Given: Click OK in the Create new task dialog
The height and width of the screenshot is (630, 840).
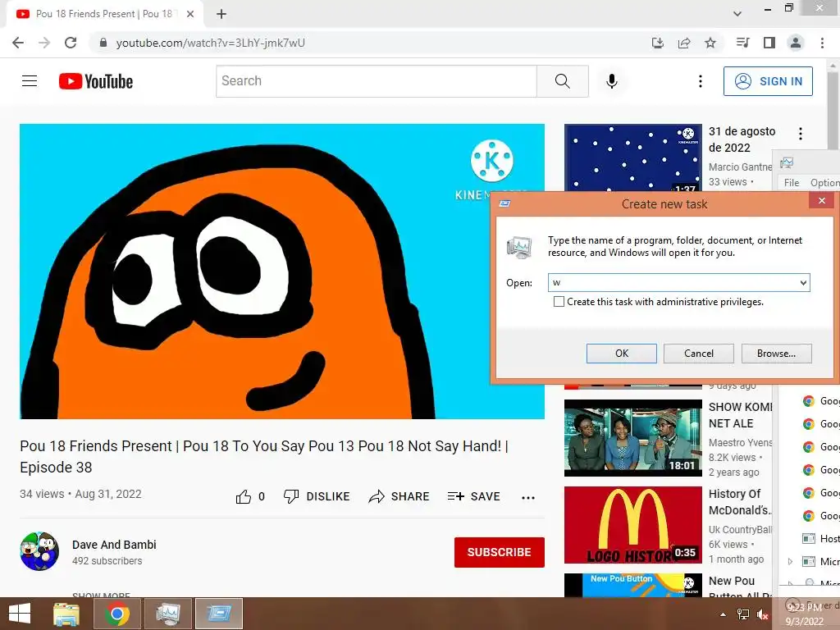Looking at the screenshot, I should (622, 354).
